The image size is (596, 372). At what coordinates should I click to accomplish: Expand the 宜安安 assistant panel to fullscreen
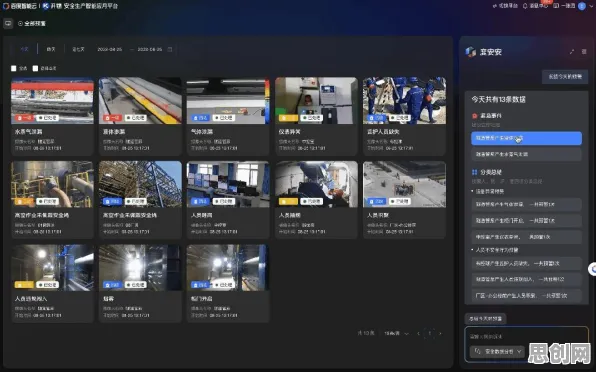click(x=572, y=52)
